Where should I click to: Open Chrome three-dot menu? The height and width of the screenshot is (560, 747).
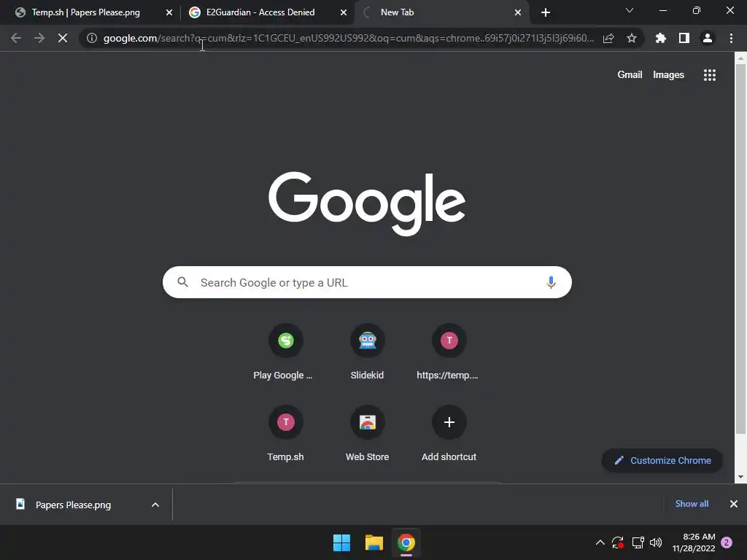731,38
